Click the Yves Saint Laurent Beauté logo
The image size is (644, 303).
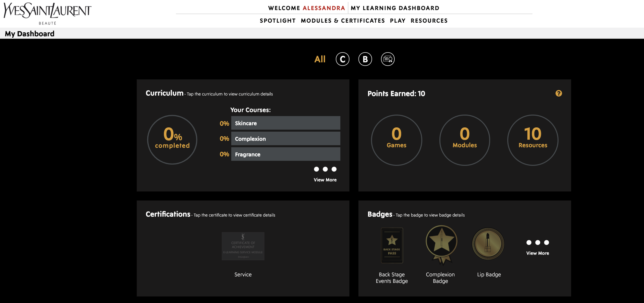[x=47, y=14]
